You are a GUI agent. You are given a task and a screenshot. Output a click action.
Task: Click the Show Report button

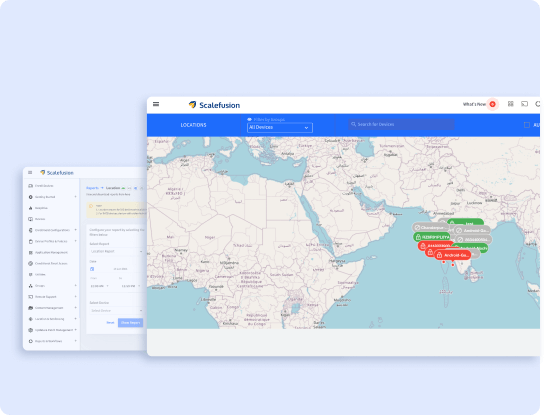click(x=130, y=322)
